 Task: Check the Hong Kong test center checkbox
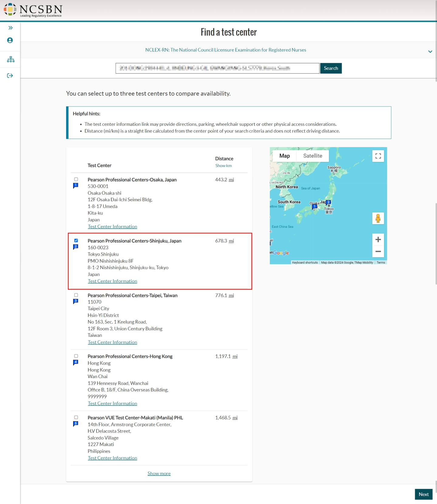(x=76, y=356)
